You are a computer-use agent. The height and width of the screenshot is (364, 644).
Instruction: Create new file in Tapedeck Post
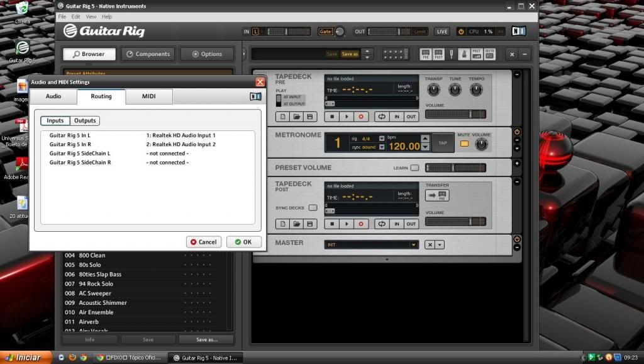[282, 224]
